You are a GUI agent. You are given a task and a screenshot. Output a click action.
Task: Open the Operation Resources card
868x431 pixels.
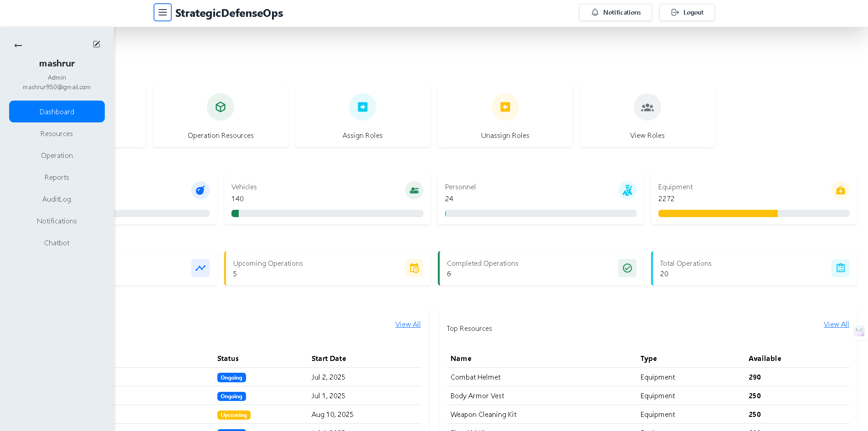(x=221, y=117)
